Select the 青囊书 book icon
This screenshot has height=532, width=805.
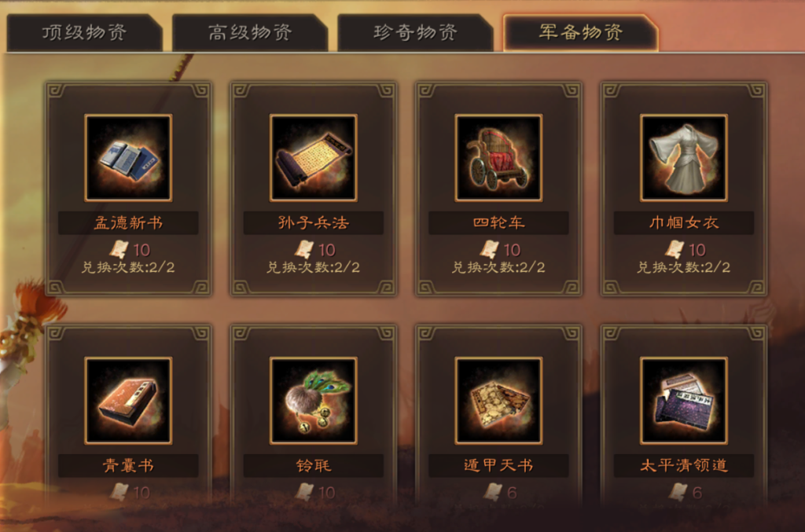[128, 401]
